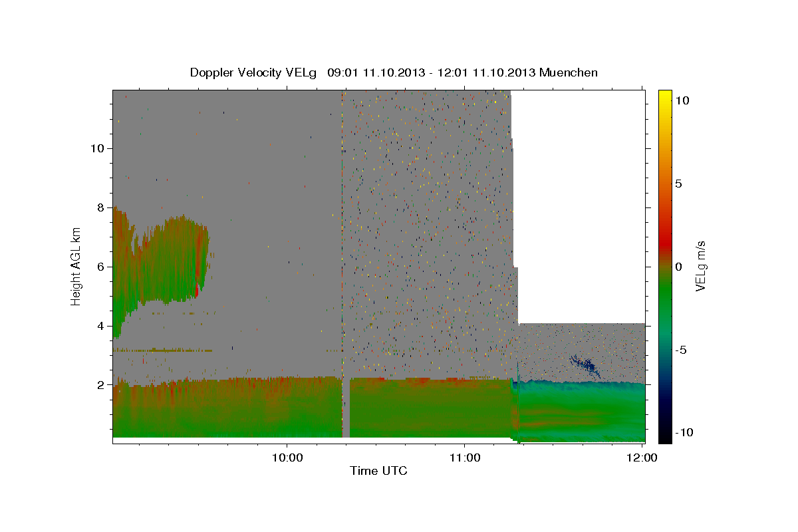The image size is (798, 532).
Task: Click the VELg m/s colorbar title
Action: coord(700,266)
